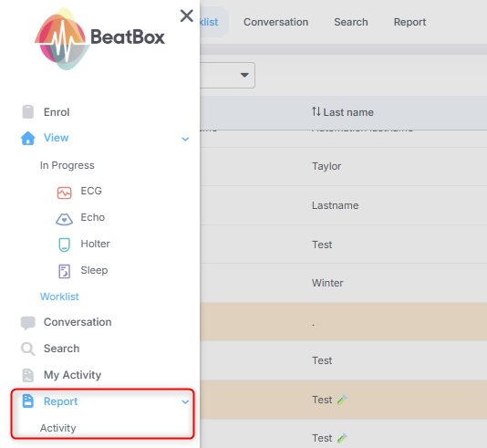487x448 pixels.
Task: Click the BeatBox logo
Action: 99,38
